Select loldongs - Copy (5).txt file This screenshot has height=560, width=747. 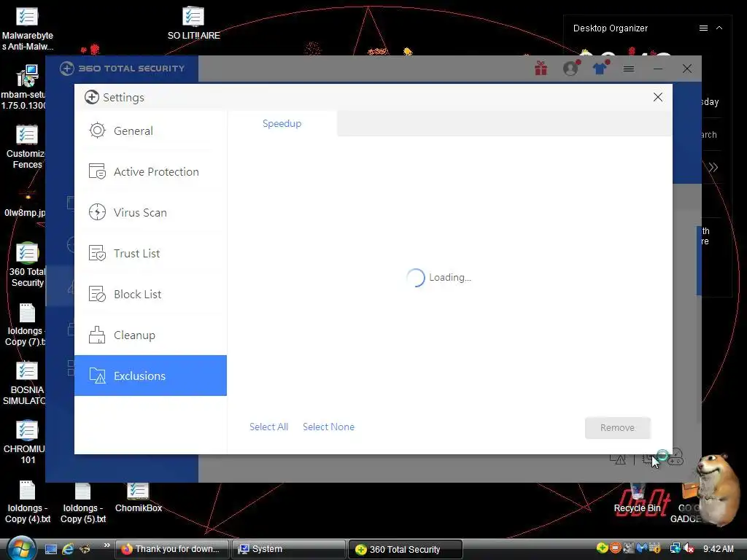click(x=83, y=502)
